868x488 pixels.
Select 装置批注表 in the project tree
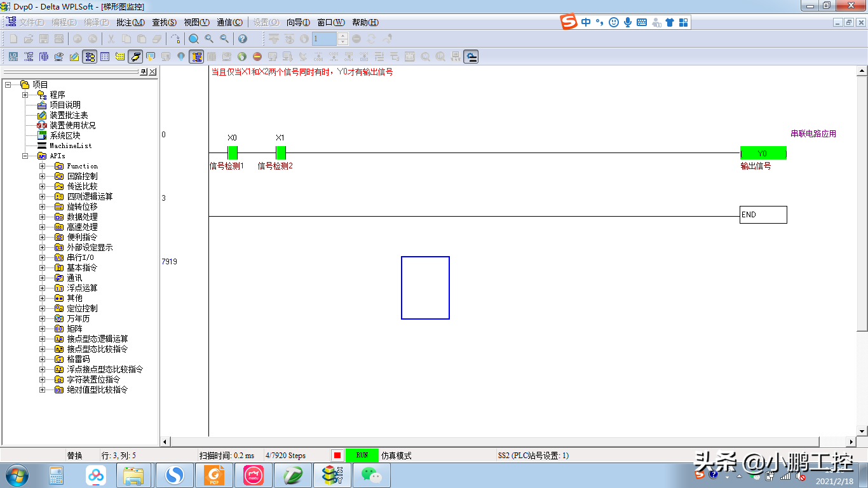[69, 115]
